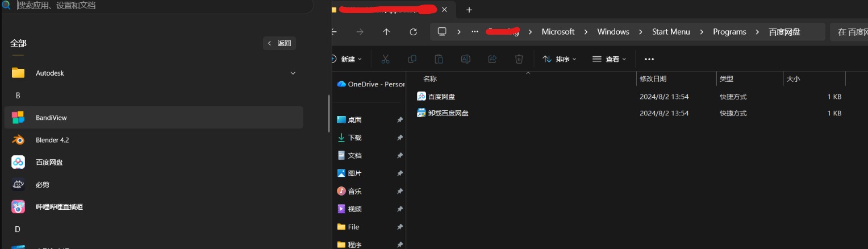868x249 pixels.
Task: Open a new File Explorer tab
Action: point(469,10)
